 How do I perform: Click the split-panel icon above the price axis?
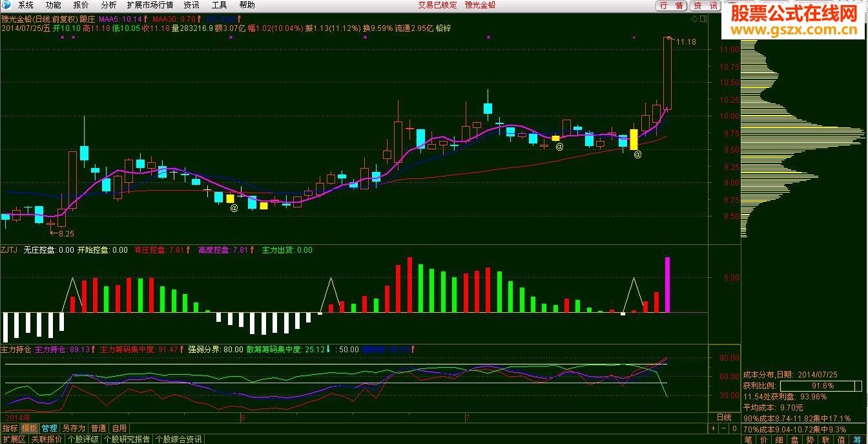[703, 19]
